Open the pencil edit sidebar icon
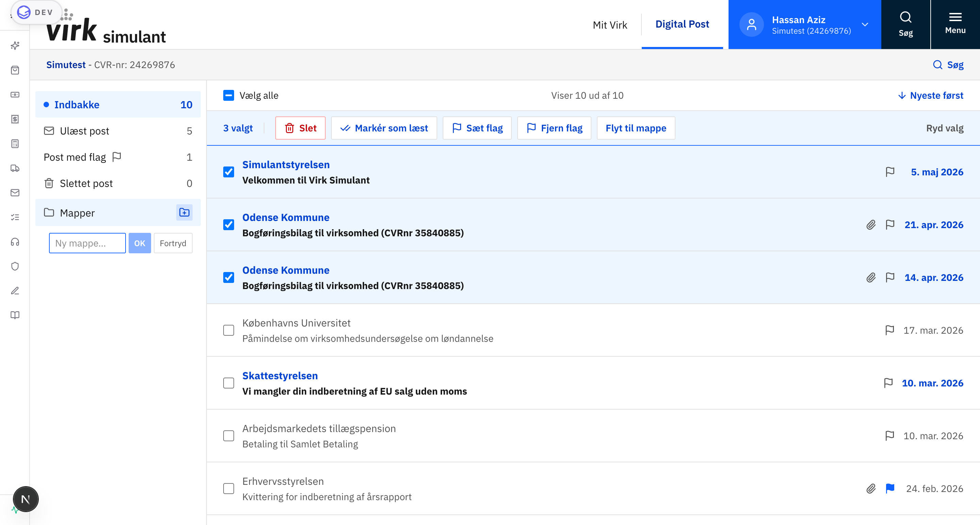 tap(15, 291)
